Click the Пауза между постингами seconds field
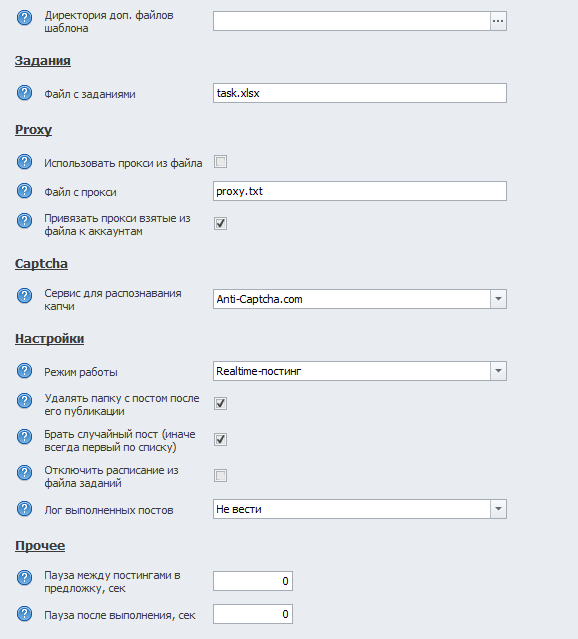This screenshot has width=578, height=639. 253,581
